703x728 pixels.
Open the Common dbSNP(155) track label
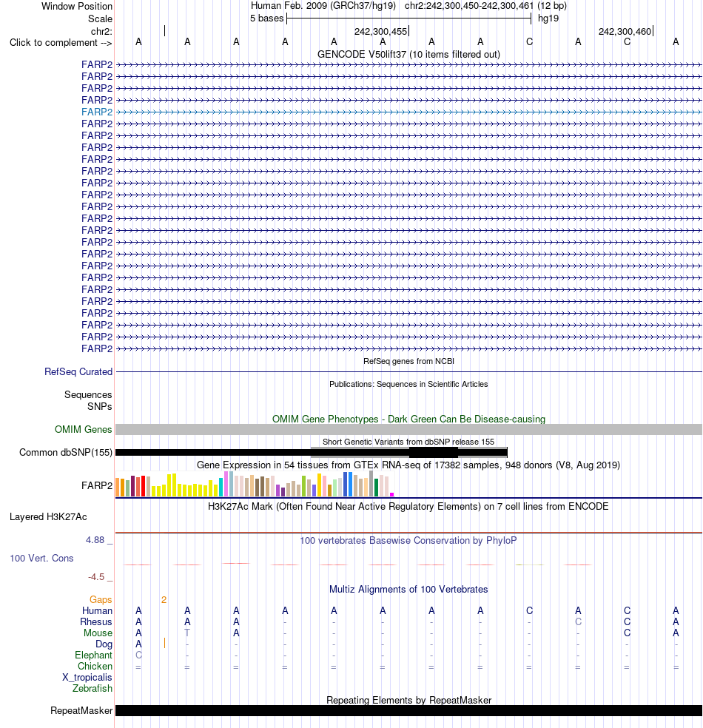coord(65,452)
